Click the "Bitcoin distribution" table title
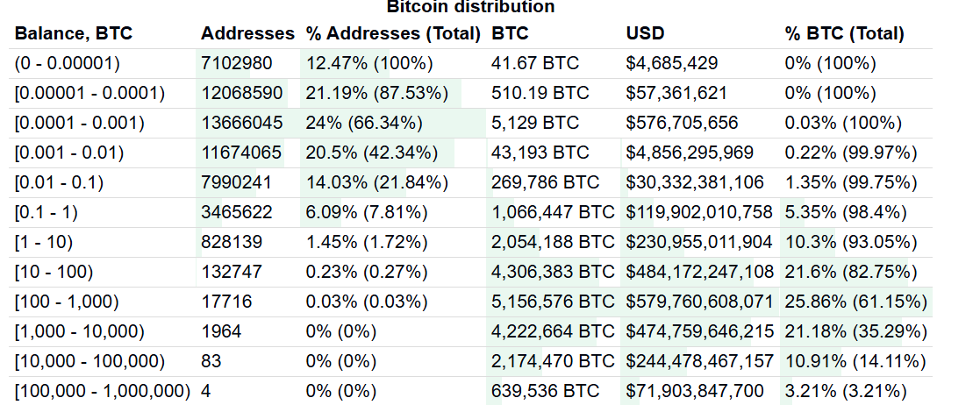This screenshot has width=980, height=405. pyautogui.click(x=470, y=7)
